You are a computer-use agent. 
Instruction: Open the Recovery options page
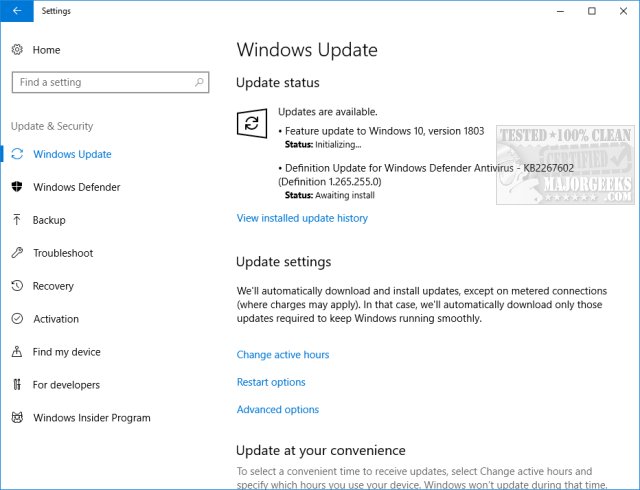[53, 286]
